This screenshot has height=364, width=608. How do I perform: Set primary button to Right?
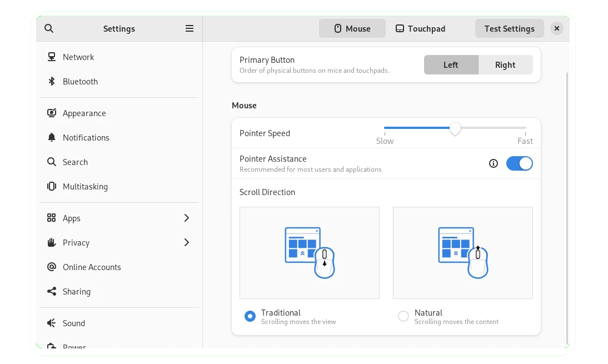click(x=505, y=64)
